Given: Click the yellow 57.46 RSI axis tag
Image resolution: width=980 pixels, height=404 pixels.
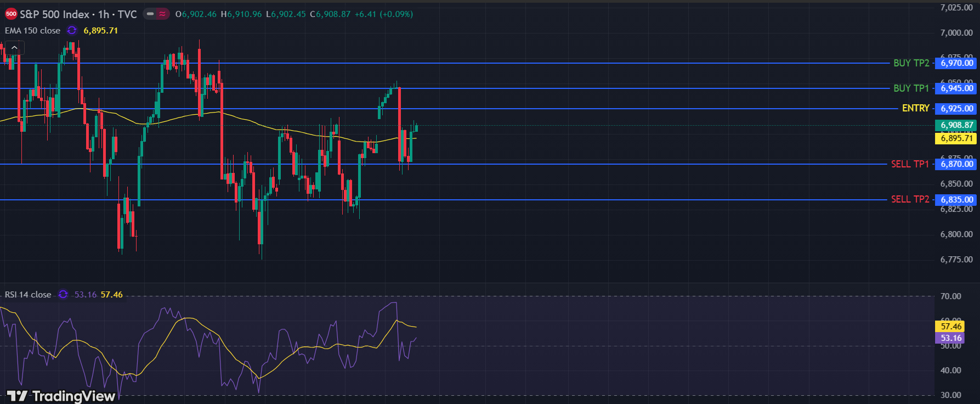Looking at the screenshot, I should (951, 327).
